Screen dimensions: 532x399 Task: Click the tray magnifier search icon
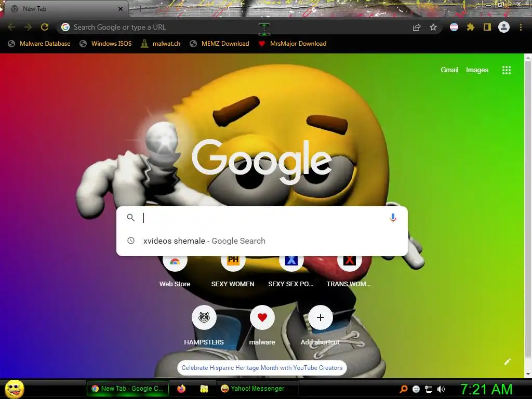(403, 389)
